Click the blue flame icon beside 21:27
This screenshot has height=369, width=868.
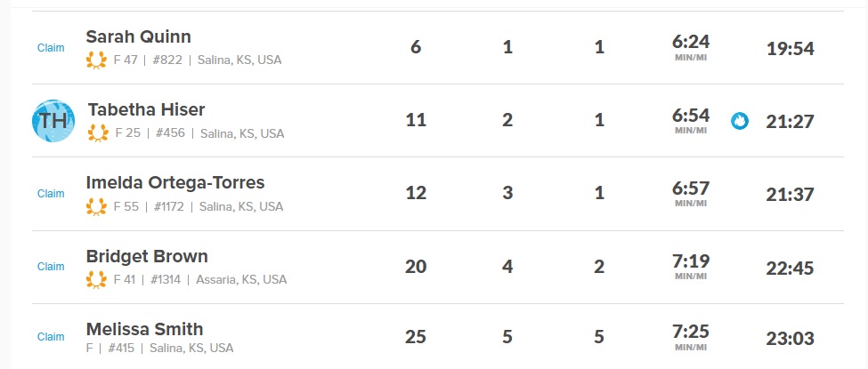[x=740, y=121]
